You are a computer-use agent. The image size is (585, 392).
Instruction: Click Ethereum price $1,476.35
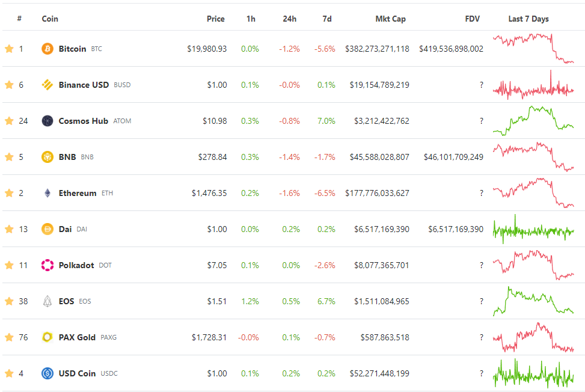coord(209,193)
